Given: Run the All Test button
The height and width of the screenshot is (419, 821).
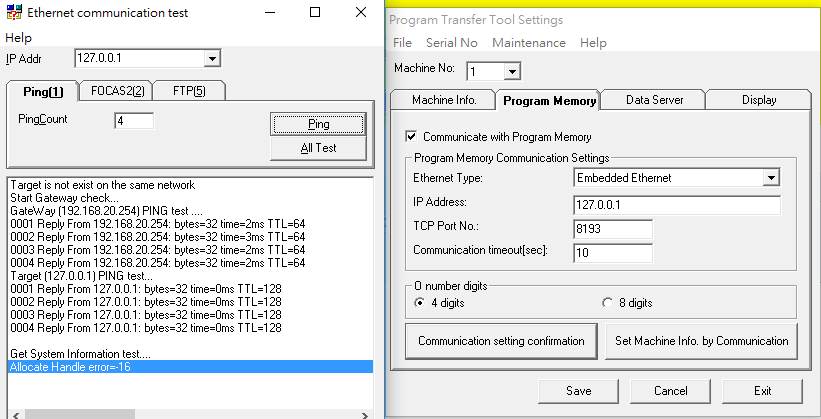Looking at the screenshot, I should (x=318, y=148).
